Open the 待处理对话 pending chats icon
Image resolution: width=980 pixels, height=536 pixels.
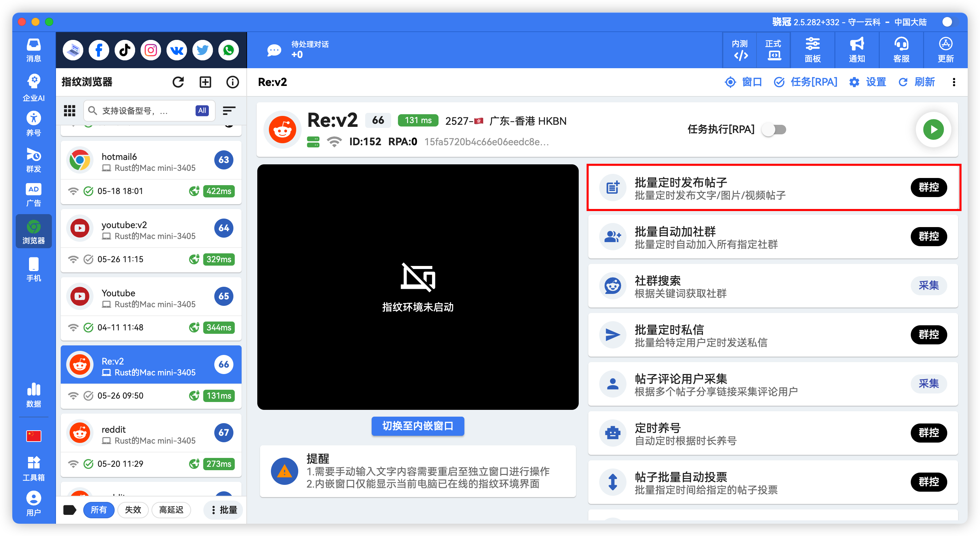[x=274, y=50]
